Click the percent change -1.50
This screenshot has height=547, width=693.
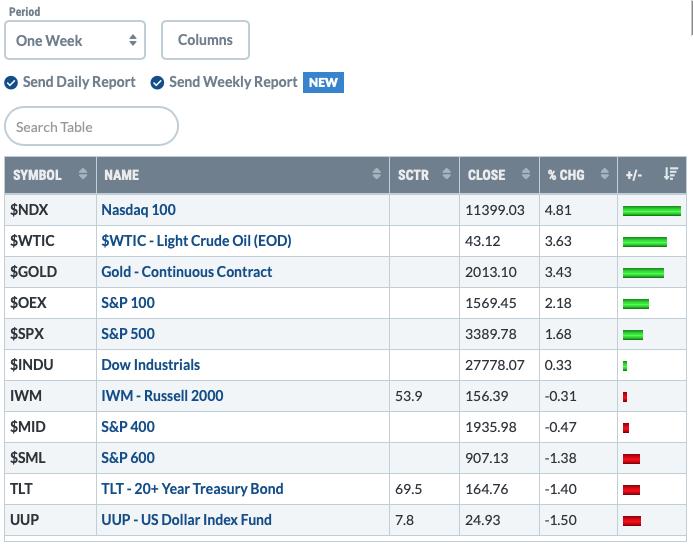[560, 520]
